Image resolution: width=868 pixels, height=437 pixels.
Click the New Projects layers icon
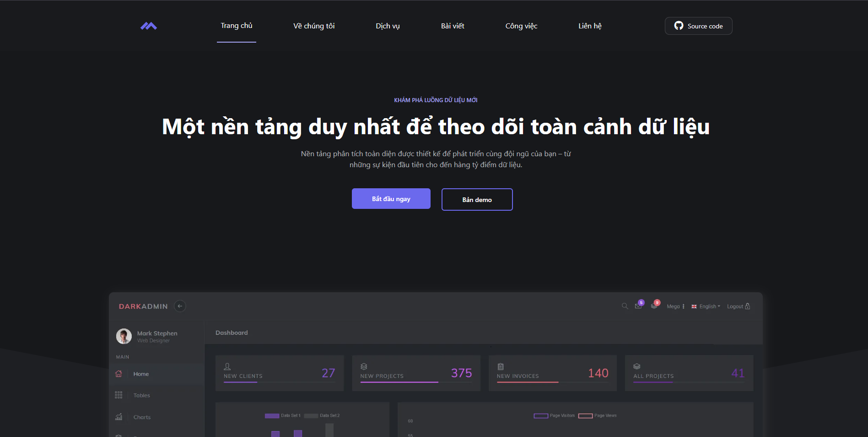(364, 366)
